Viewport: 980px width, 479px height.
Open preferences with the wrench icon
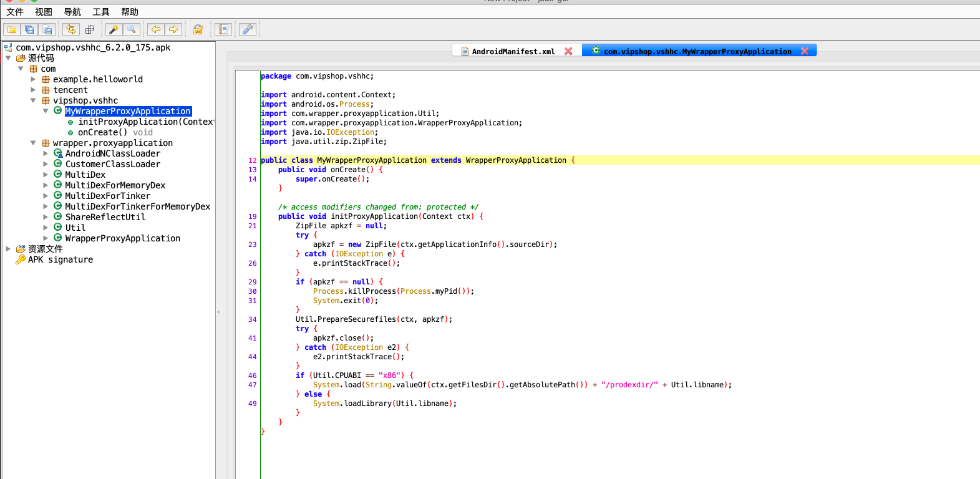click(x=248, y=29)
